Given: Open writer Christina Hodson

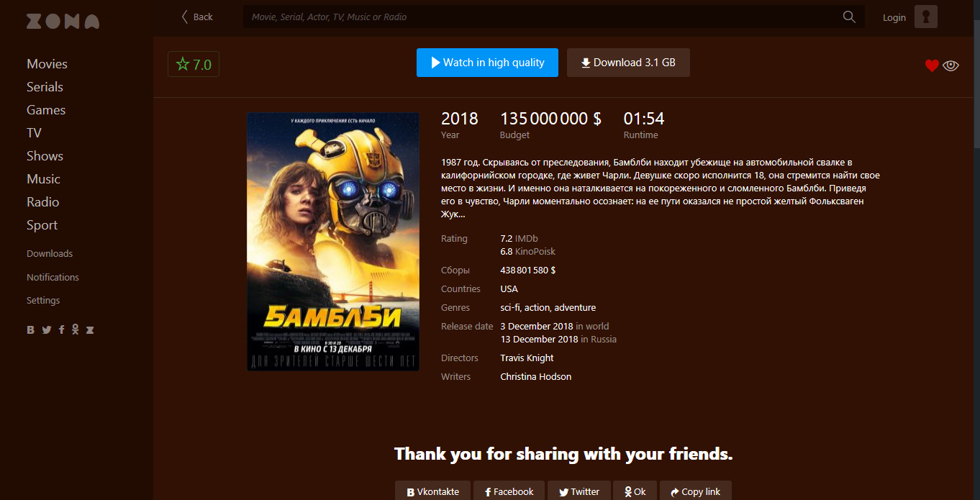Looking at the screenshot, I should coord(536,377).
